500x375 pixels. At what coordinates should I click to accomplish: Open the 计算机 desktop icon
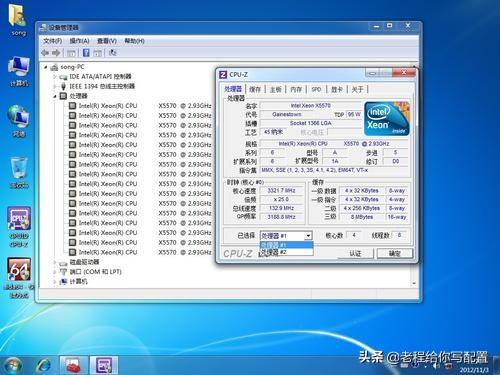click(x=19, y=71)
